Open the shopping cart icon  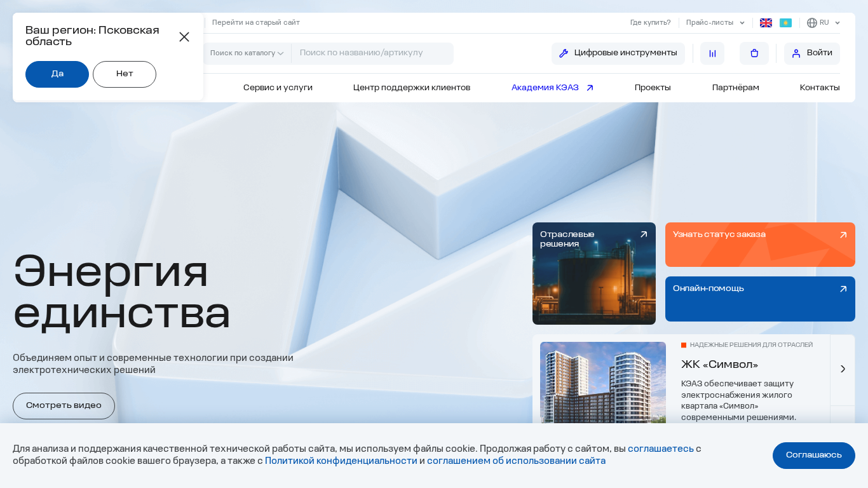point(754,53)
